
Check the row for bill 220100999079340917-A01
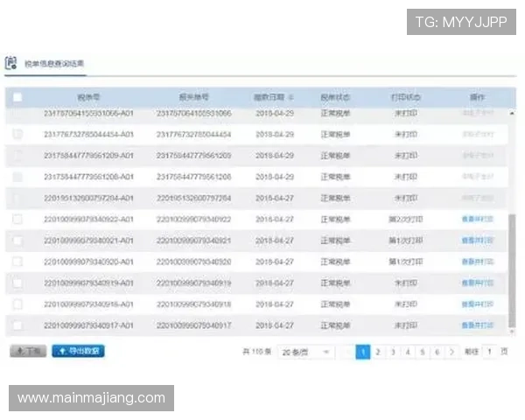17,325
